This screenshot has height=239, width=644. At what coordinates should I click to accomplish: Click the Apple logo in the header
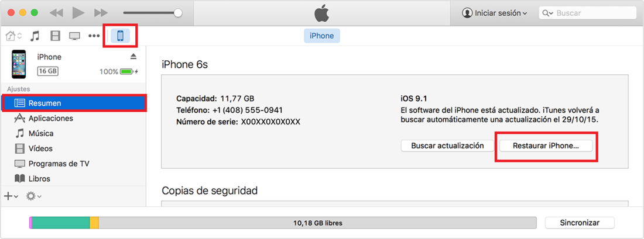click(322, 13)
